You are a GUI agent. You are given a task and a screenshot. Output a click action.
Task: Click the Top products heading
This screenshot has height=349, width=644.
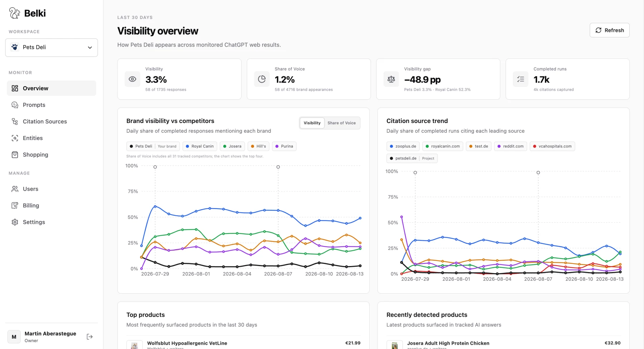click(146, 315)
